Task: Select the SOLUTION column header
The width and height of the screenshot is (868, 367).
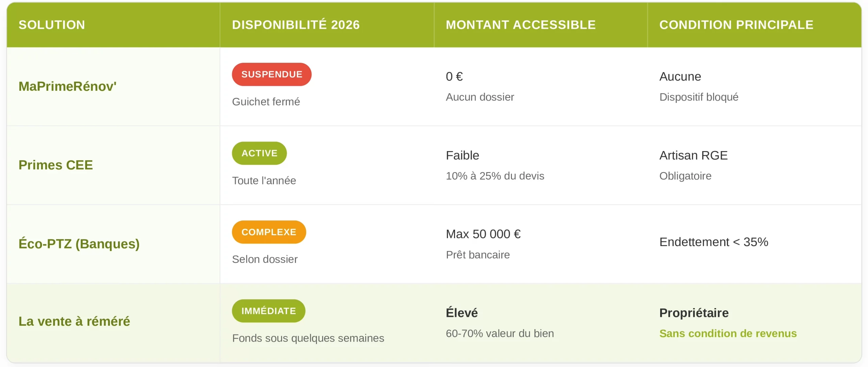Action: [52, 25]
